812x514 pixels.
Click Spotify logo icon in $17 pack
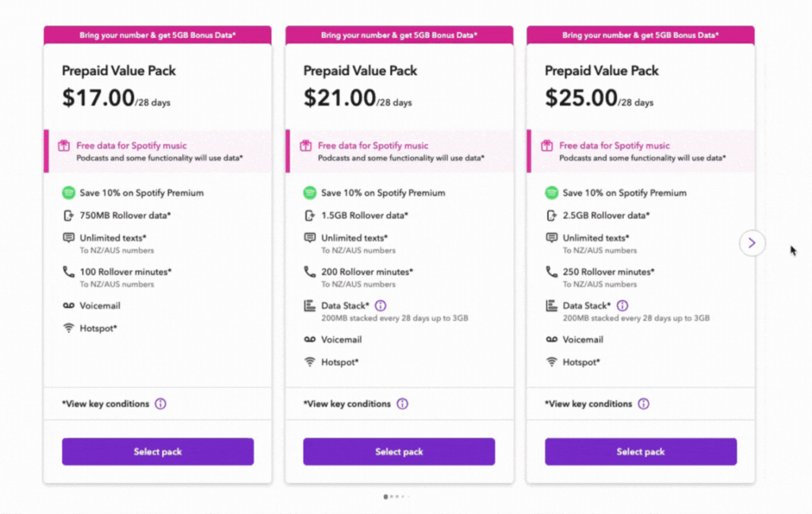(69, 193)
